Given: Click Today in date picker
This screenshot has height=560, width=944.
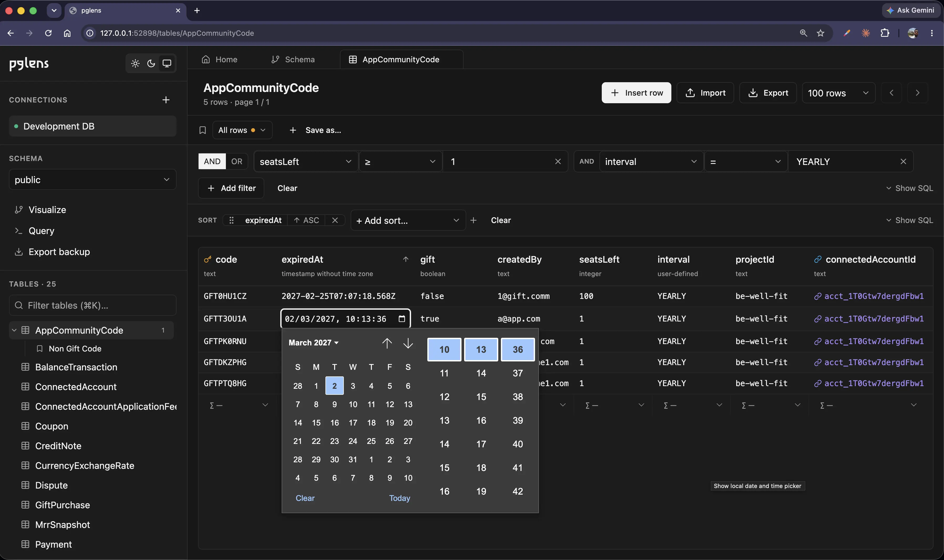Looking at the screenshot, I should pos(399,499).
